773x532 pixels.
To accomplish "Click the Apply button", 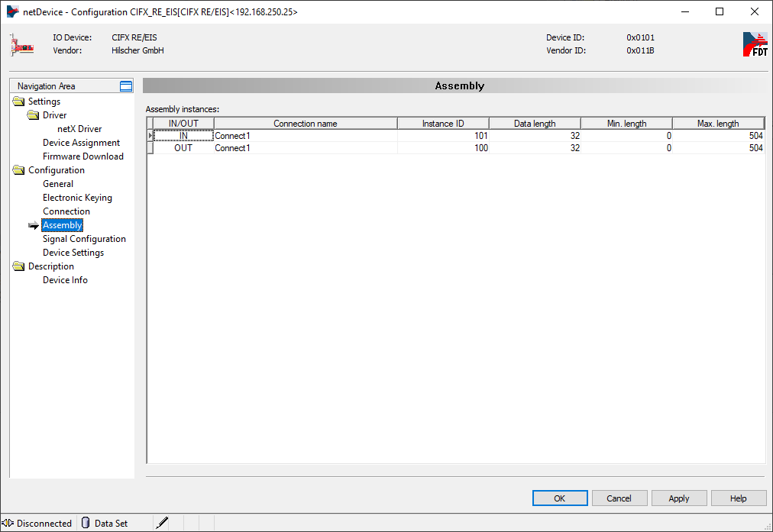I will (x=678, y=498).
